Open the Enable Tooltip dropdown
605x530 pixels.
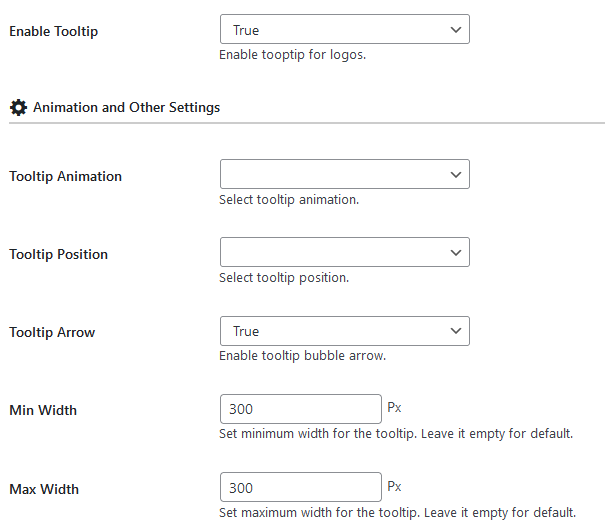344,30
